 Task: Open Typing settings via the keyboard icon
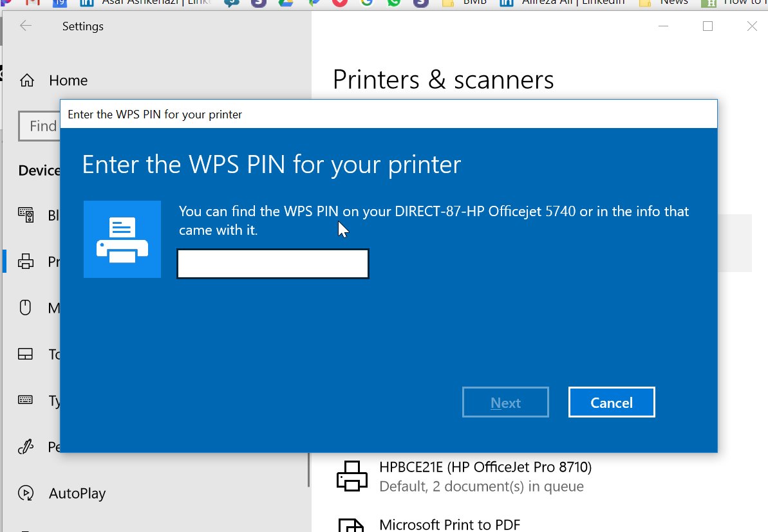pyautogui.click(x=26, y=400)
